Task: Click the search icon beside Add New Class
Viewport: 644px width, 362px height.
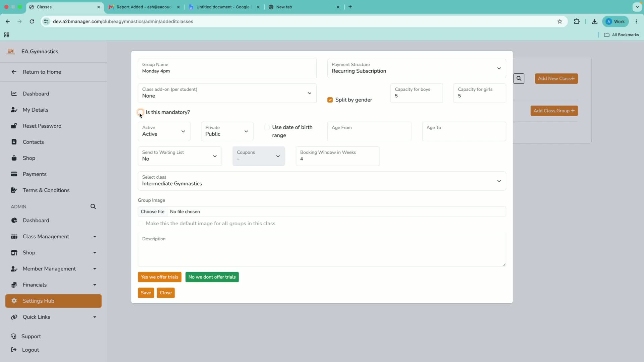Action: click(519, 78)
